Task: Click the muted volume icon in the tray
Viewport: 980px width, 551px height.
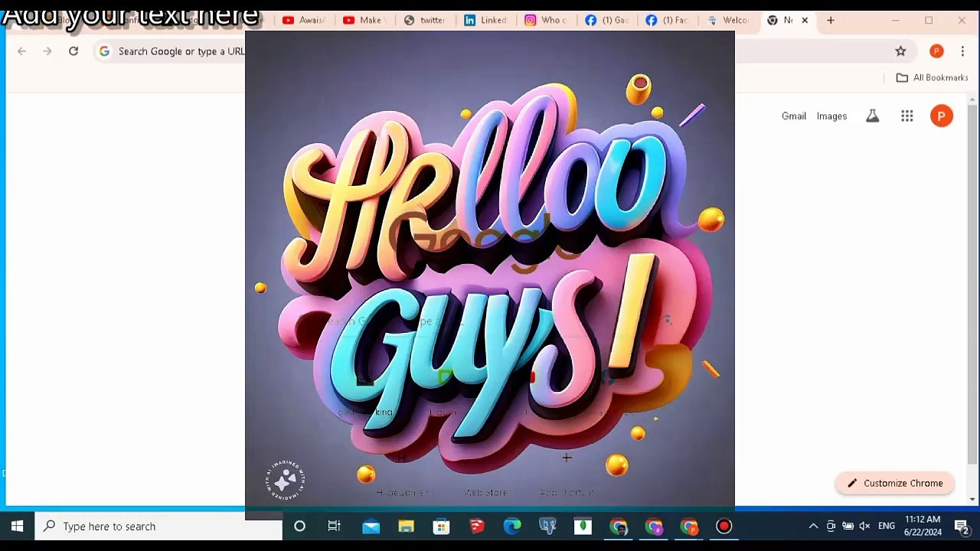Action: (x=864, y=527)
